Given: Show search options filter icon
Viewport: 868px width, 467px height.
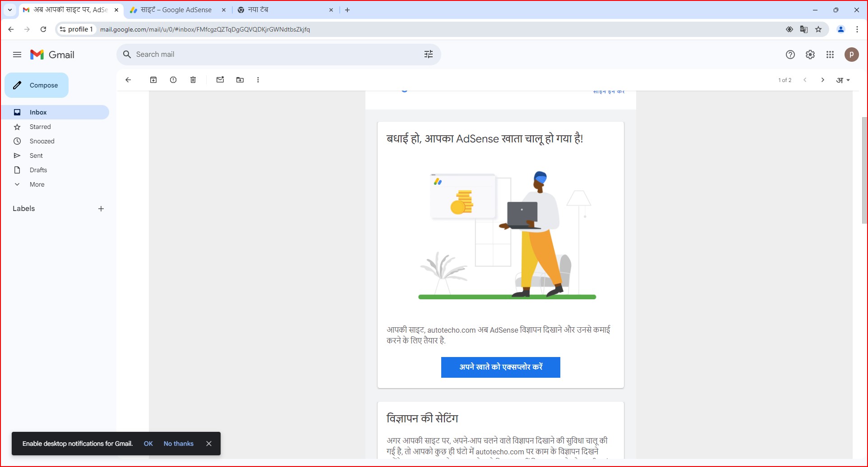Looking at the screenshot, I should pyautogui.click(x=429, y=54).
